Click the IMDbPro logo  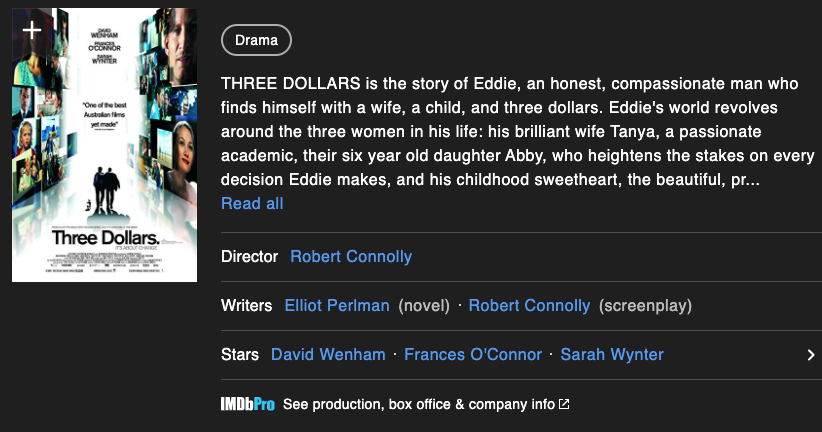[247, 404]
